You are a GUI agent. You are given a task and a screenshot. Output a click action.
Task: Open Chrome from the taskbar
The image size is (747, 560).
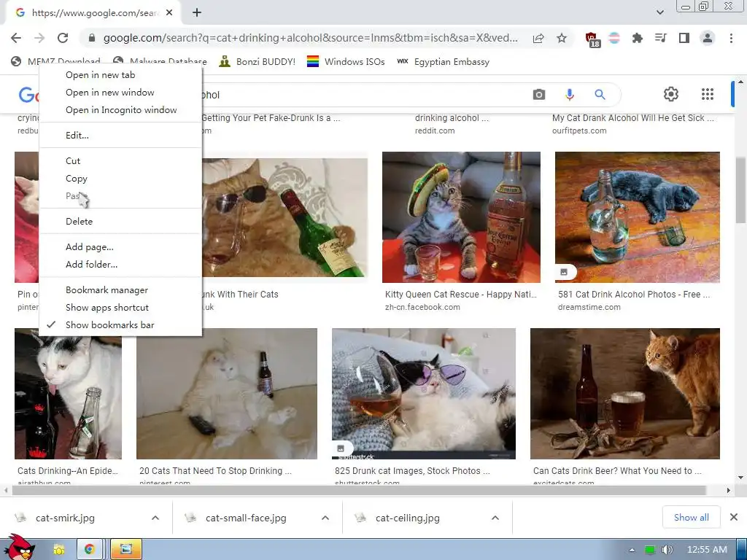89,549
